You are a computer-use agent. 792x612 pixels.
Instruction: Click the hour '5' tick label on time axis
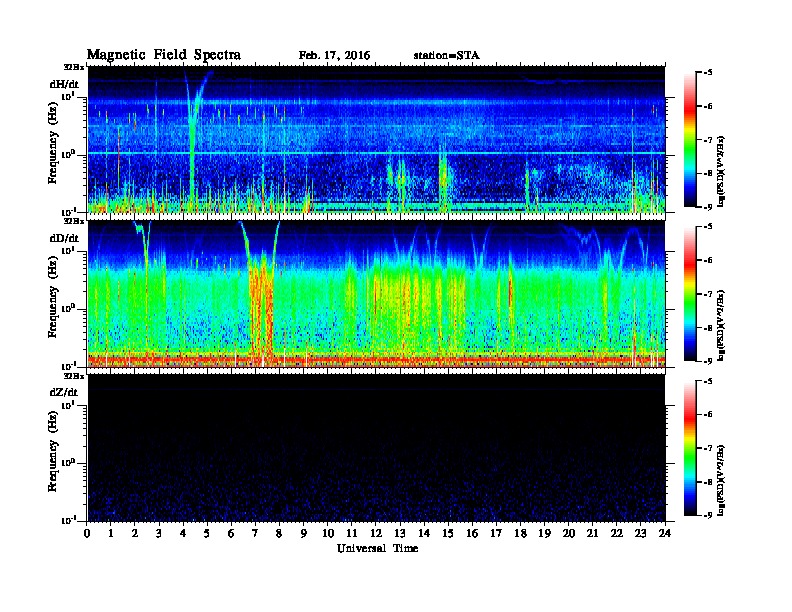click(207, 533)
